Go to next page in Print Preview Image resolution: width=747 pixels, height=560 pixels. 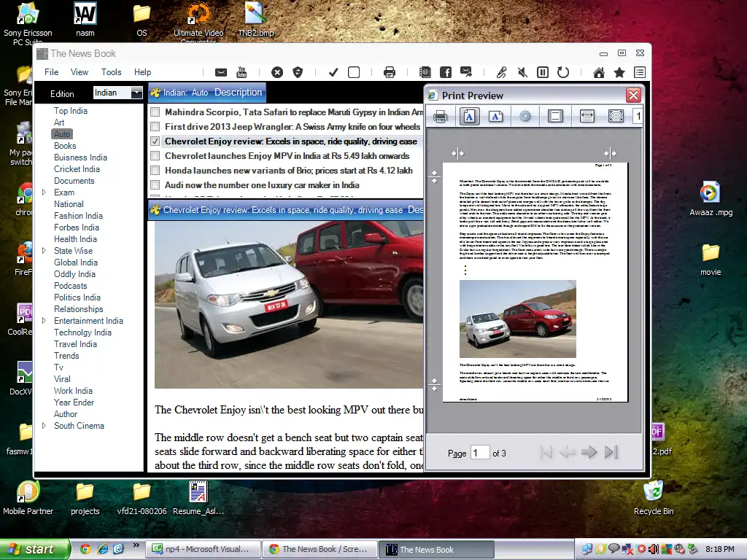tap(589, 452)
